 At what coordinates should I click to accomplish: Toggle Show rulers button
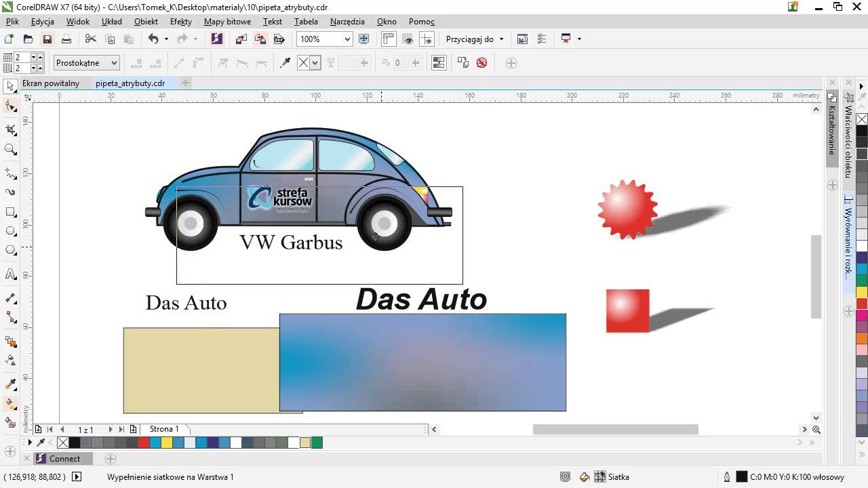click(x=389, y=39)
